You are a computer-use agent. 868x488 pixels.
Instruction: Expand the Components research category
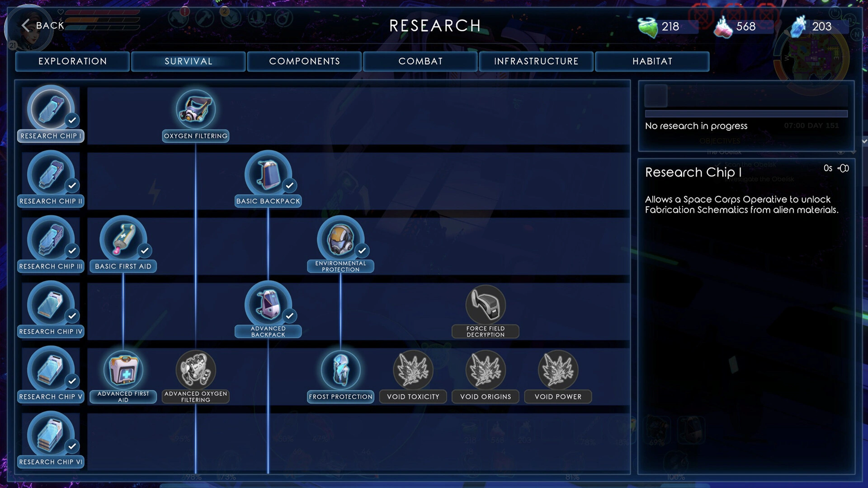tap(304, 61)
